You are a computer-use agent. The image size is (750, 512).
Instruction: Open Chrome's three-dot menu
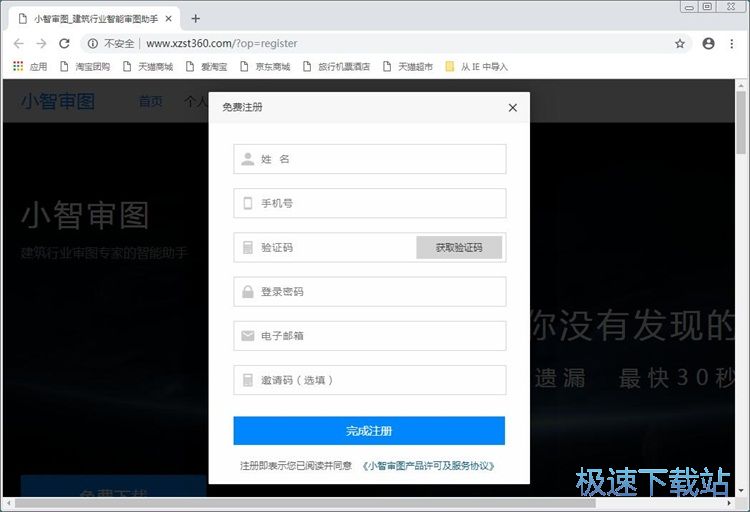tap(731, 44)
